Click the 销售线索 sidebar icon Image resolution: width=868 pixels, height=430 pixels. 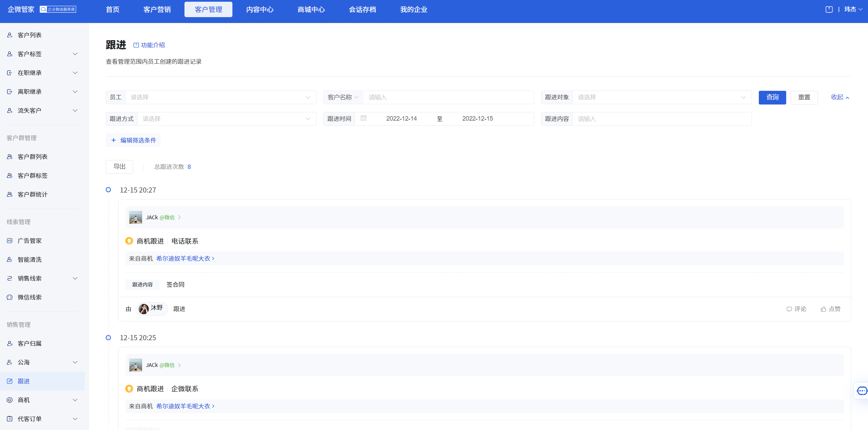(10, 278)
